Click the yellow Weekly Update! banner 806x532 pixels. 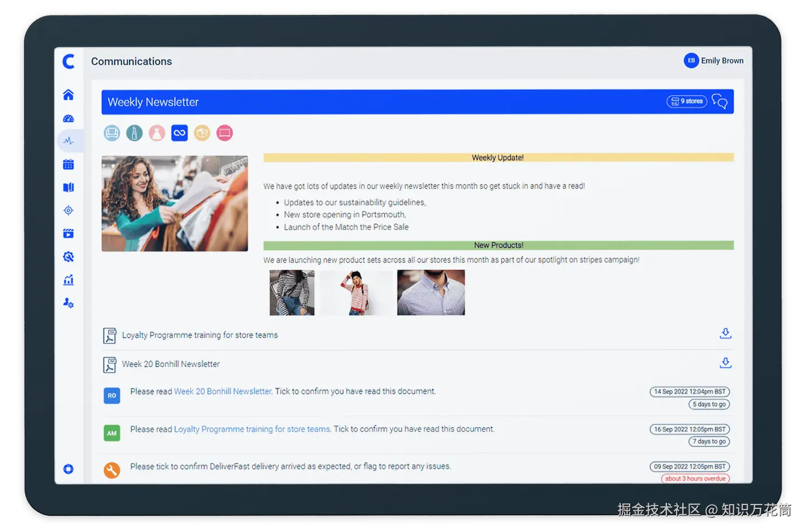[499, 158]
